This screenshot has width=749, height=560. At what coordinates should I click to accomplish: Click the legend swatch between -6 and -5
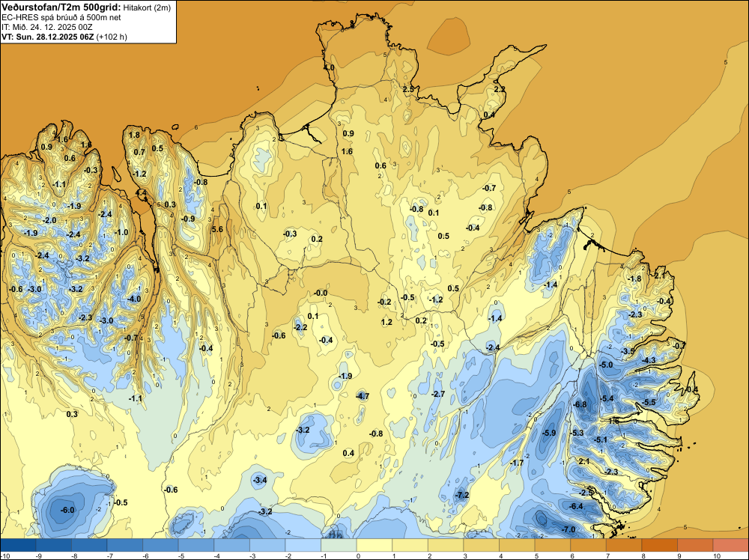pyautogui.click(x=160, y=545)
